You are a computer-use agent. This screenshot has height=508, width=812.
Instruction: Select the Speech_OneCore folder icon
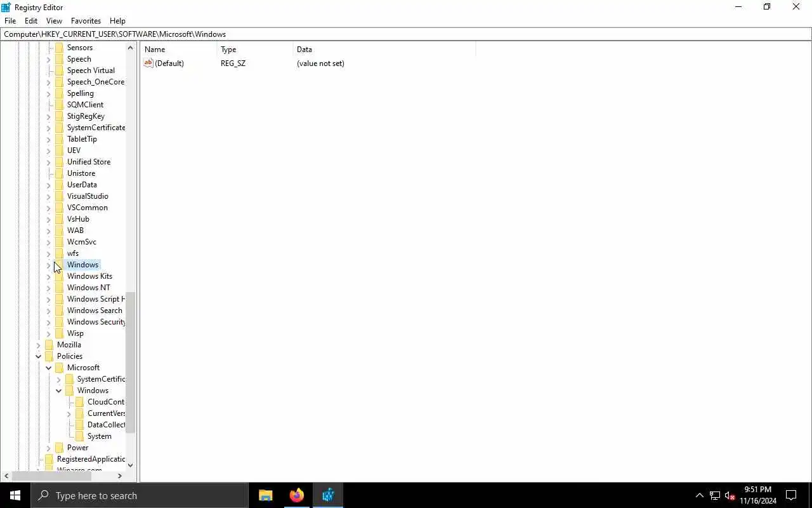point(60,82)
